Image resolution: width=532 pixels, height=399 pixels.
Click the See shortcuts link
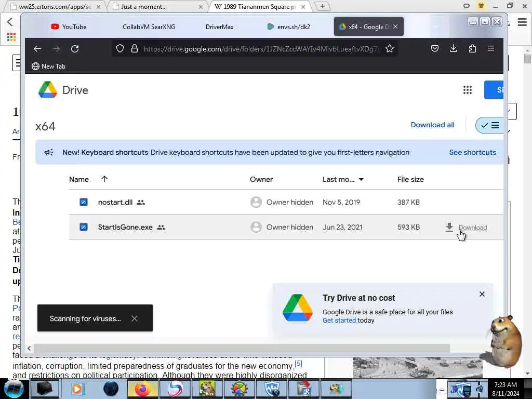coord(473,152)
